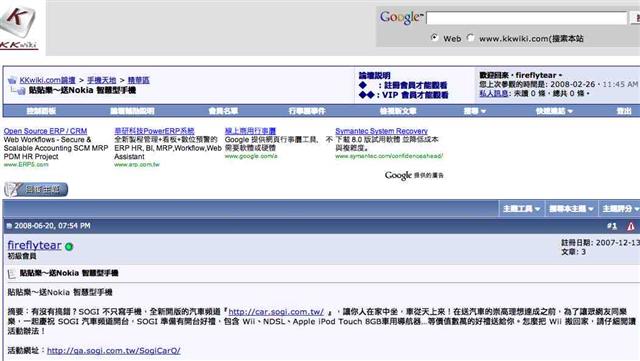Open the members list navbar item
Image resolution: width=640 pixels, height=361 pixels.
tap(223, 111)
